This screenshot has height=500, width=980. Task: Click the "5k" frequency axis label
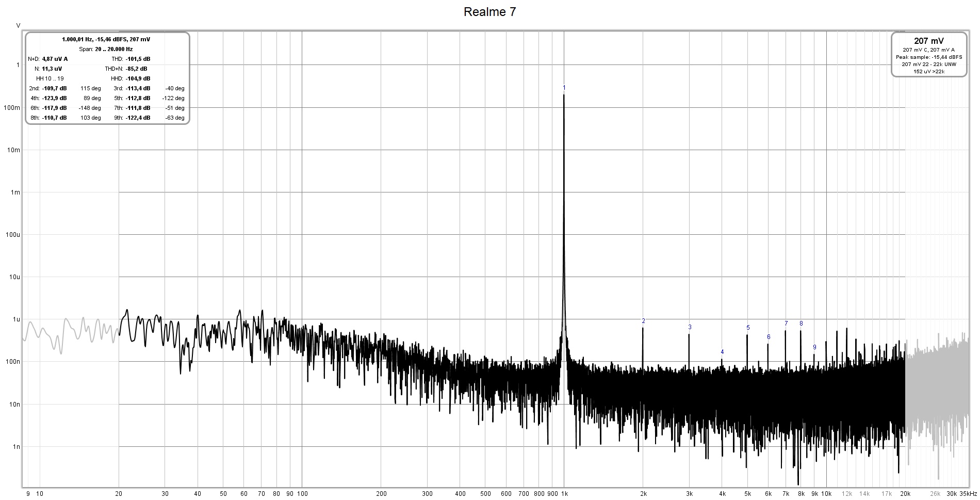pyautogui.click(x=747, y=494)
